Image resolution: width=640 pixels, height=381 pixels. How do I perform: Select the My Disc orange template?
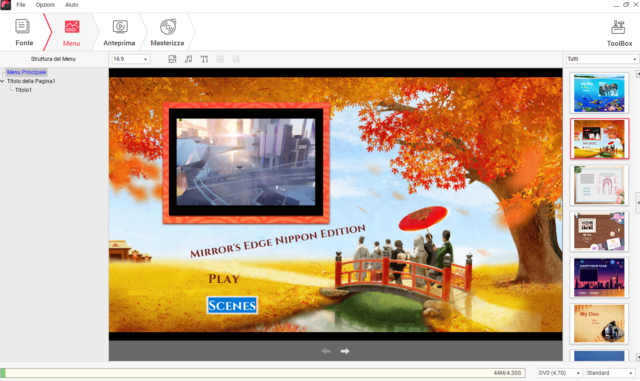pos(599,323)
